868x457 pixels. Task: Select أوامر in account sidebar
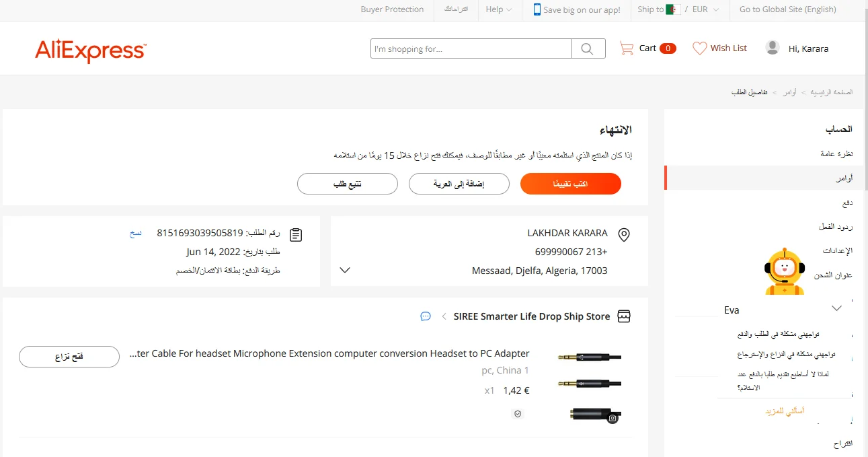point(844,178)
